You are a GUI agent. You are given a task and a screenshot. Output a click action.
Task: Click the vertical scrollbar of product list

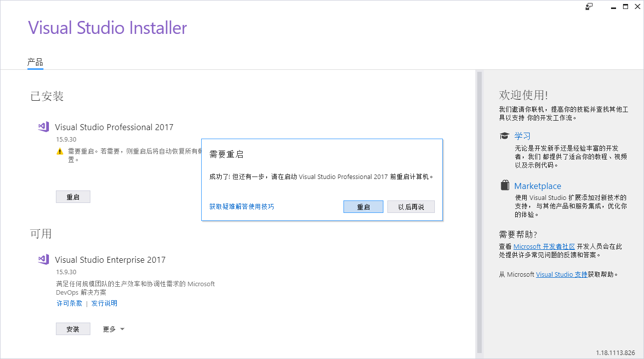[x=479, y=212]
